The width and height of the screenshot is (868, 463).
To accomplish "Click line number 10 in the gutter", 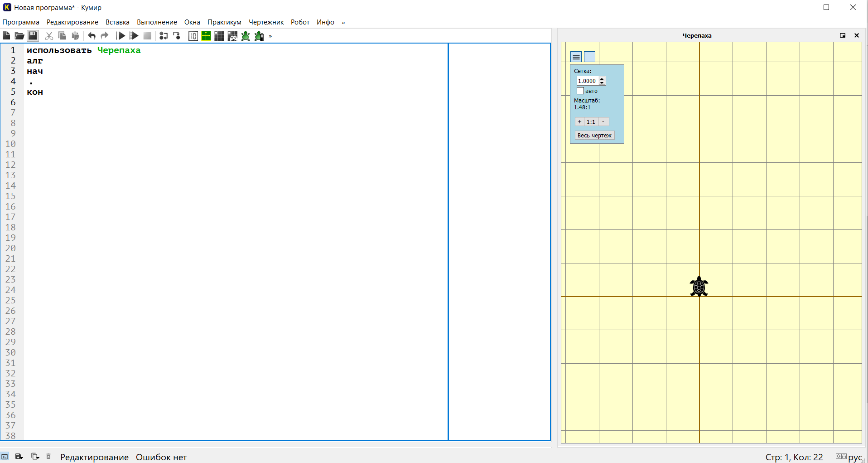I will 10,144.
